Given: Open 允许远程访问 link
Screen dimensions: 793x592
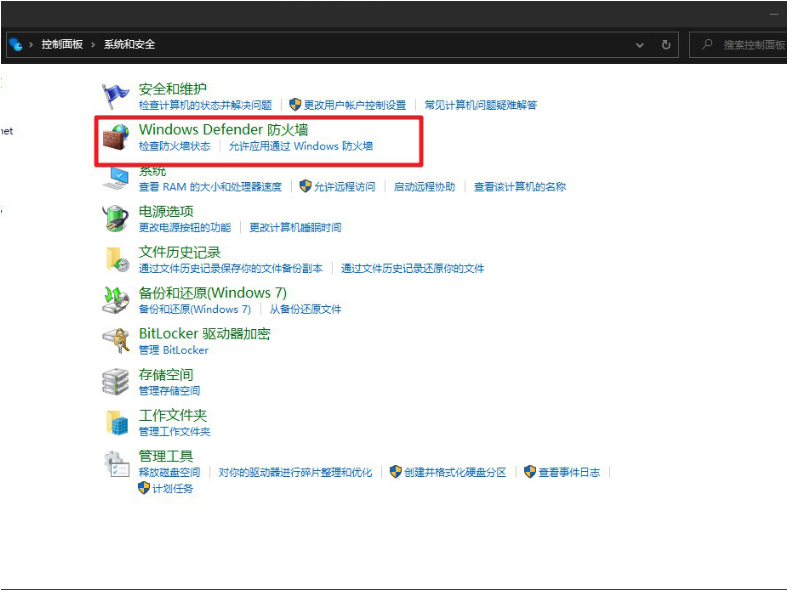Looking at the screenshot, I should 344,187.
